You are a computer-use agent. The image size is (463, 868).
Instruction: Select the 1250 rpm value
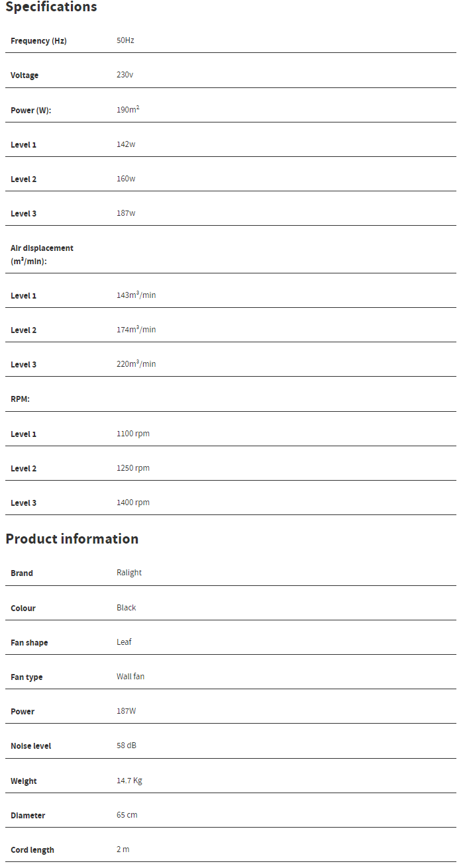133,467
